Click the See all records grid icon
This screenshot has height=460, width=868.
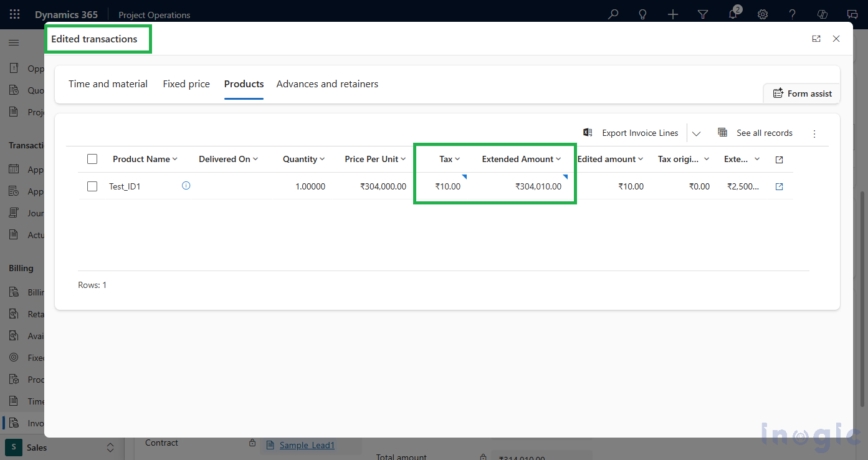click(x=722, y=132)
